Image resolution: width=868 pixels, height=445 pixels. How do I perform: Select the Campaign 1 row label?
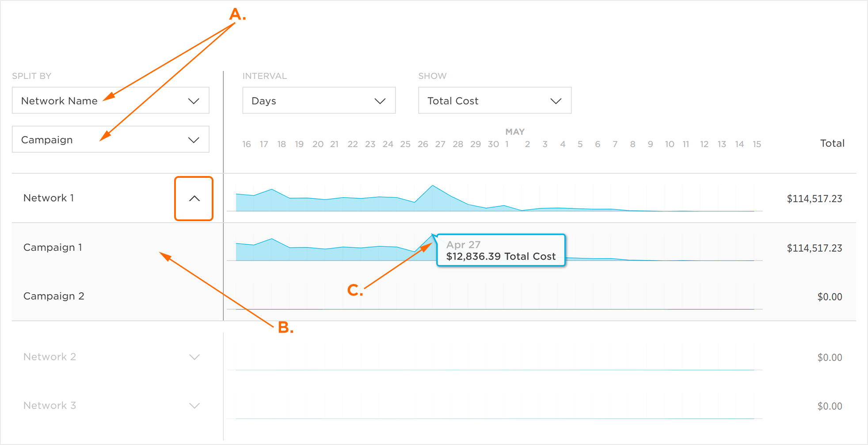53,247
